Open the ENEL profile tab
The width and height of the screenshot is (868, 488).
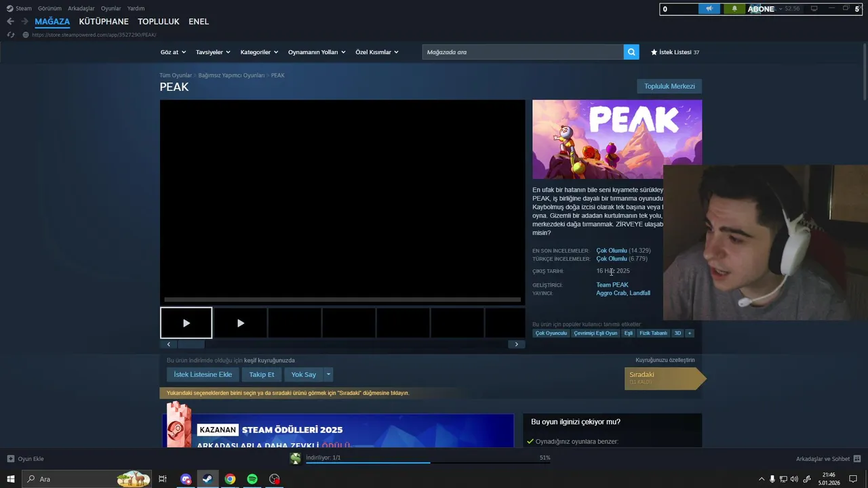coord(199,22)
